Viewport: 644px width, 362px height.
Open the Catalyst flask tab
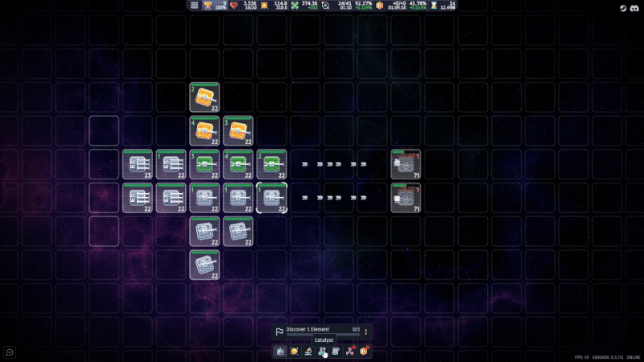pyautogui.click(x=321, y=352)
